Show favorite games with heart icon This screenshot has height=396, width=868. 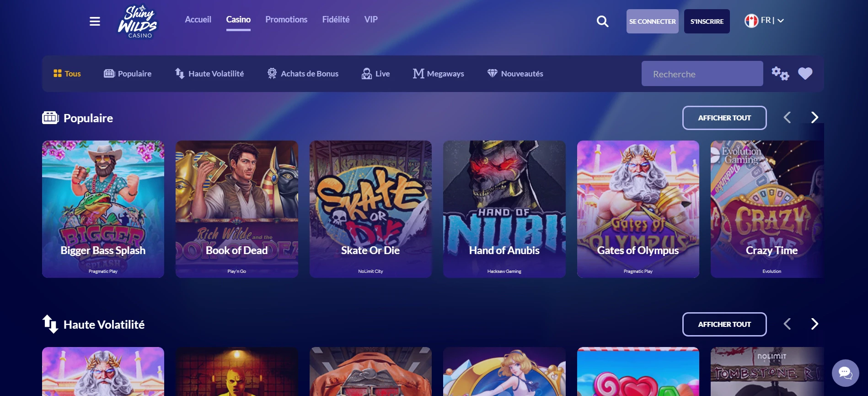(x=805, y=73)
